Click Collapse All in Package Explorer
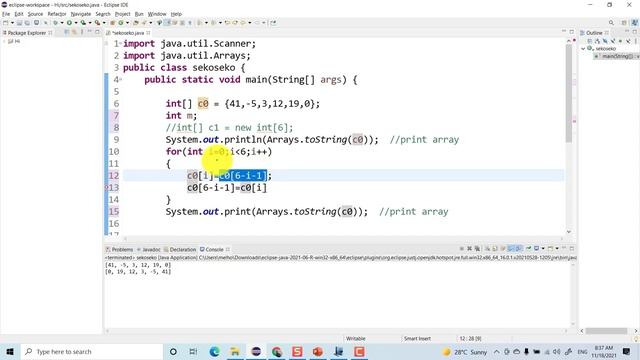The image size is (640, 360). (67, 32)
